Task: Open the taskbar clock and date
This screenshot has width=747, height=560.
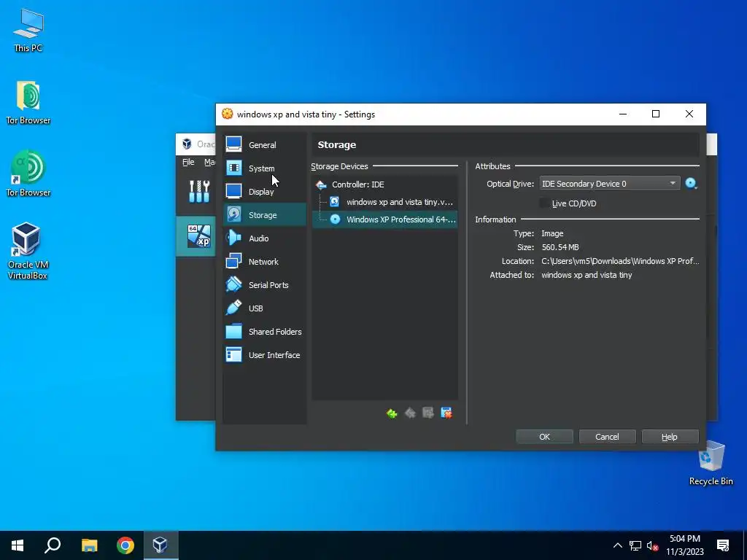Action: (684, 545)
